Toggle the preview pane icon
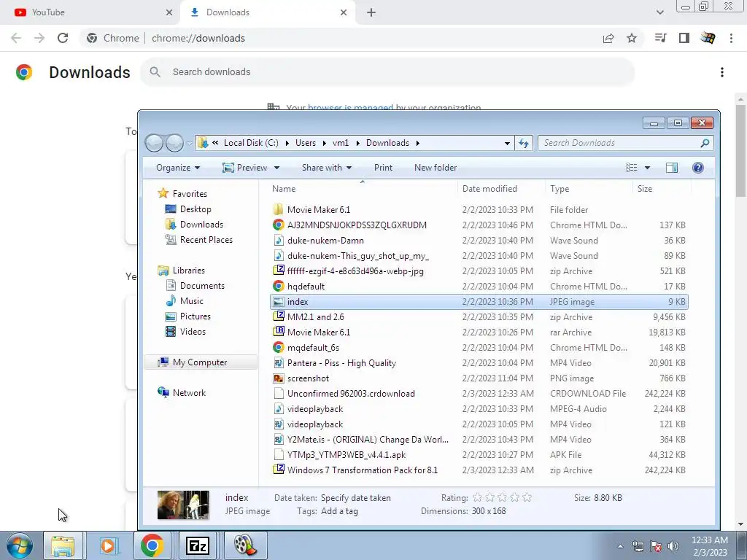Screen dimensions: 747x560 point(672,168)
